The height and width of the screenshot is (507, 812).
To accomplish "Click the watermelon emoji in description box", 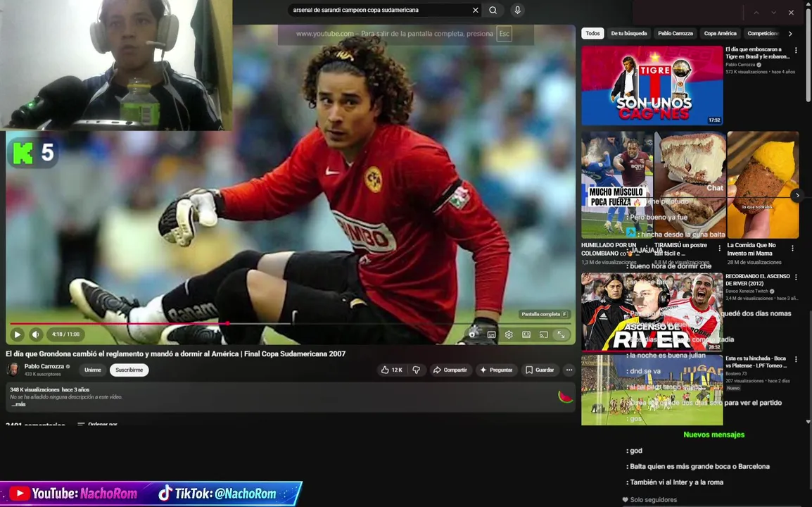I will click(565, 397).
